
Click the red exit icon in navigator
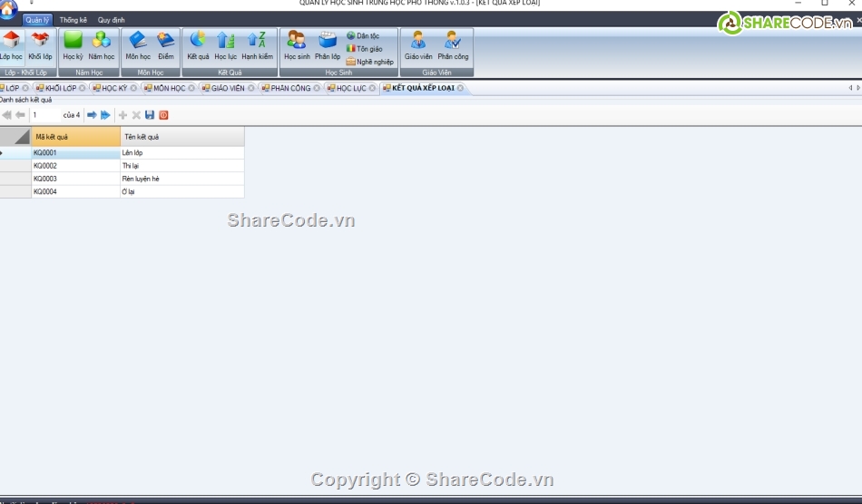pos(163,115)
